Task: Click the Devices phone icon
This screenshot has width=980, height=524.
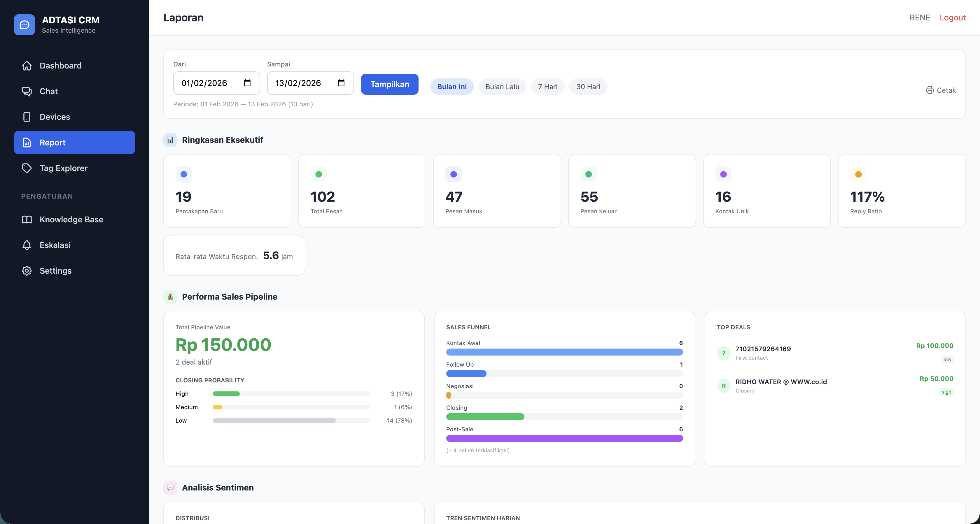Action: click(27, 117)
